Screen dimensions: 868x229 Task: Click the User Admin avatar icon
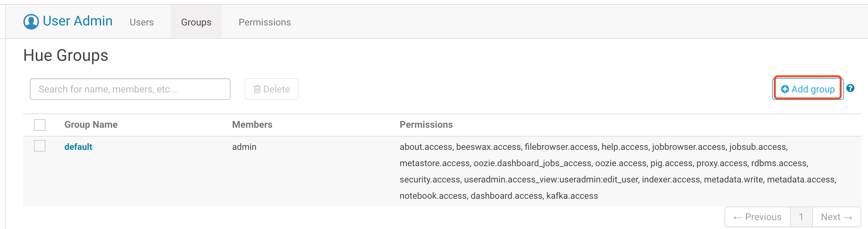click(31, 21)
